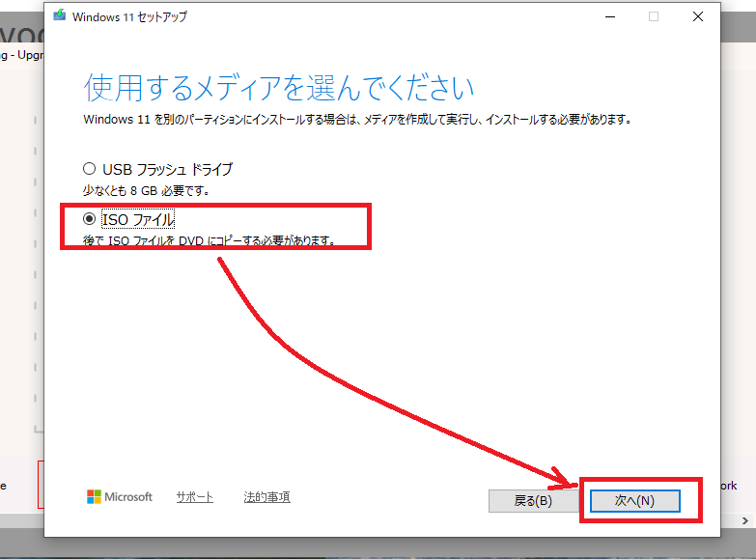Viewport: 756px width, 559px height.
Task: Click the USB フラッシュ ドライブ label text
Action: [167, 169]
